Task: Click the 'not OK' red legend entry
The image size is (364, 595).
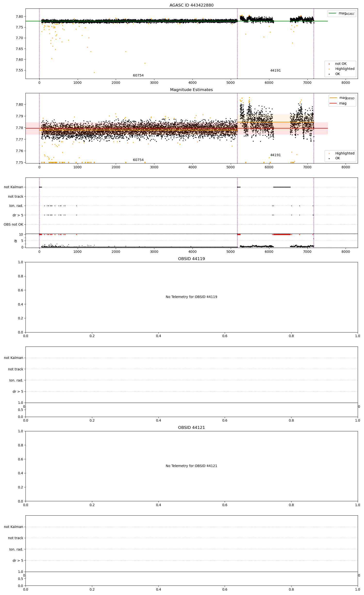Action: (x=341, y=64)
